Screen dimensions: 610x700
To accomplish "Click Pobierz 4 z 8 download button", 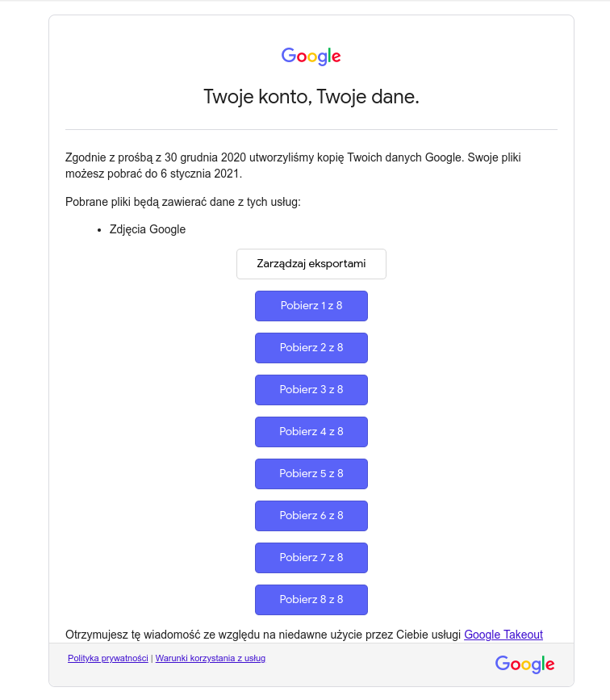I will pos(311,432).
